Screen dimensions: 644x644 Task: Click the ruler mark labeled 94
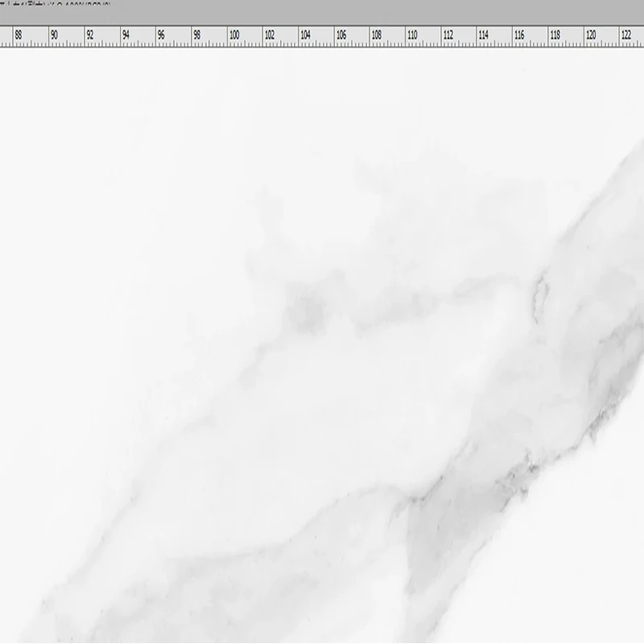pos(126,35)
